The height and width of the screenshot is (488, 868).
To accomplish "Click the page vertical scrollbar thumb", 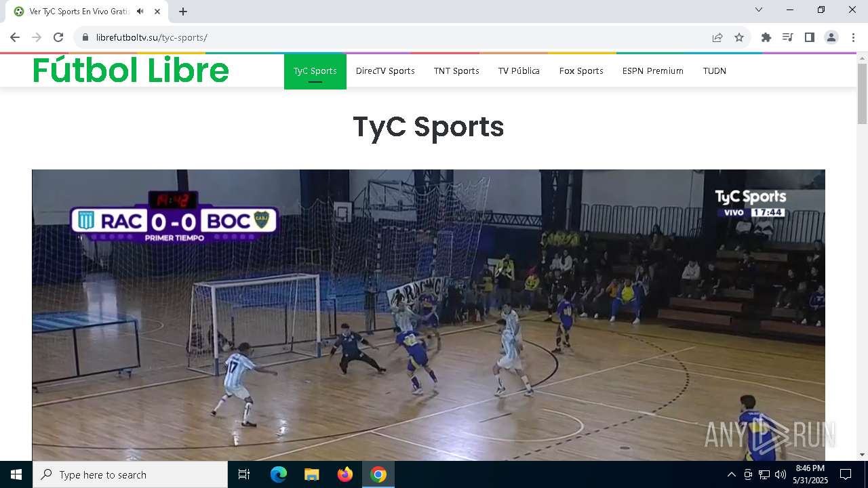I will point(862,94).
